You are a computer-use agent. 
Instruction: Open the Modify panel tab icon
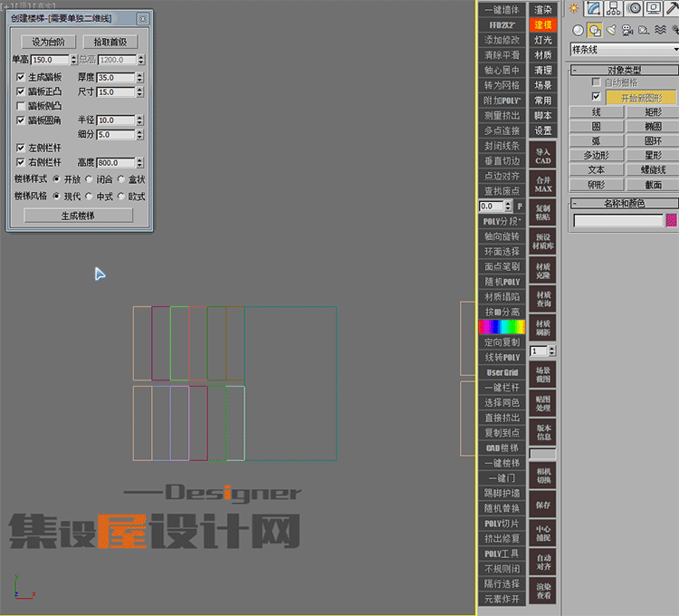point(594,8)
